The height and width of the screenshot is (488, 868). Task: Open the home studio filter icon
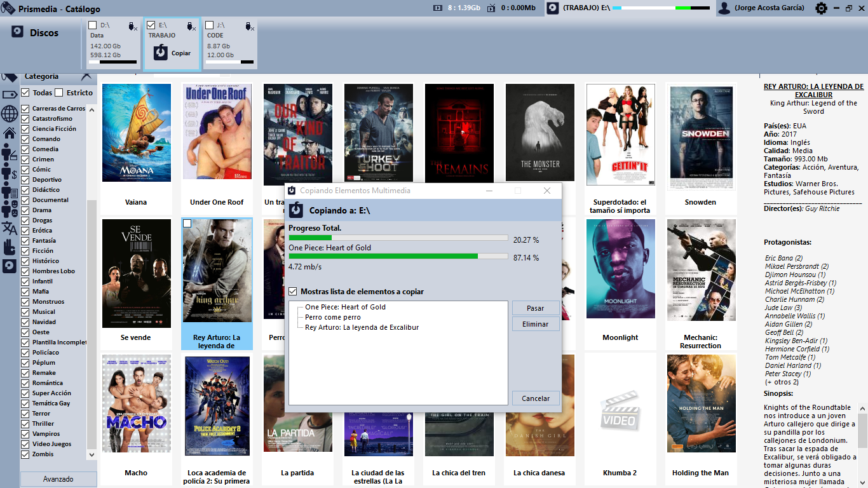click(9, 133)
